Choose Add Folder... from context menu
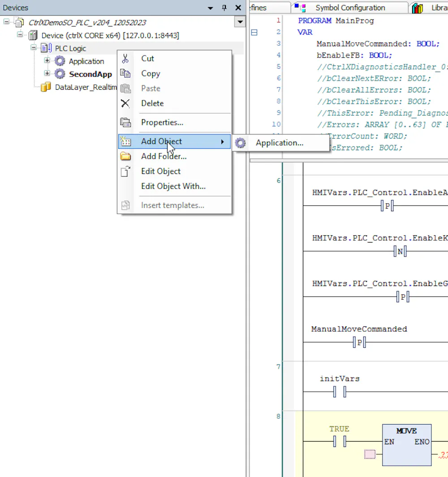Image resolution: width=448 pixels, height=477 pixels. [x=175, y=156]
